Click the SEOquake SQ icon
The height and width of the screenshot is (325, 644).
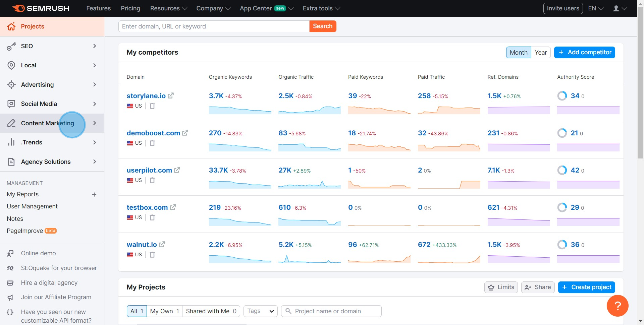click(10, 268)
